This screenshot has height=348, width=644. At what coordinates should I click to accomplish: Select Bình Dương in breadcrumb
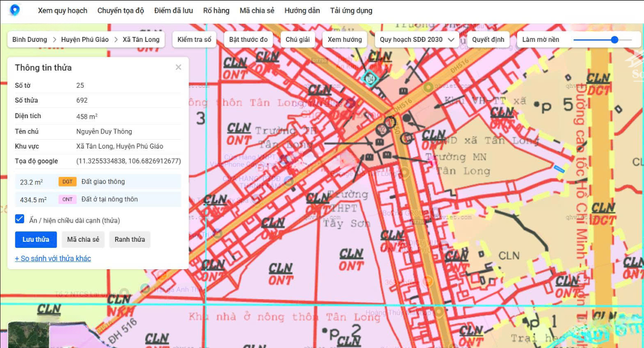click(29, 39)
